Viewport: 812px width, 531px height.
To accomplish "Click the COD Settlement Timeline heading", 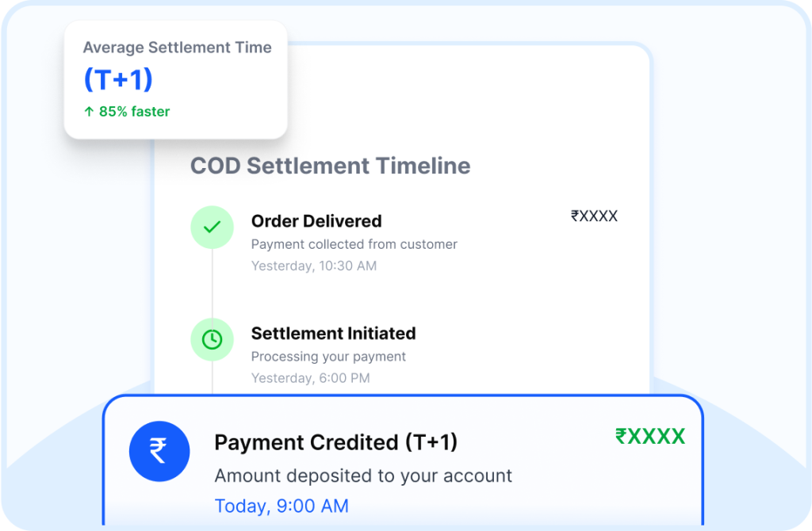I will click(x=330, y=166).
